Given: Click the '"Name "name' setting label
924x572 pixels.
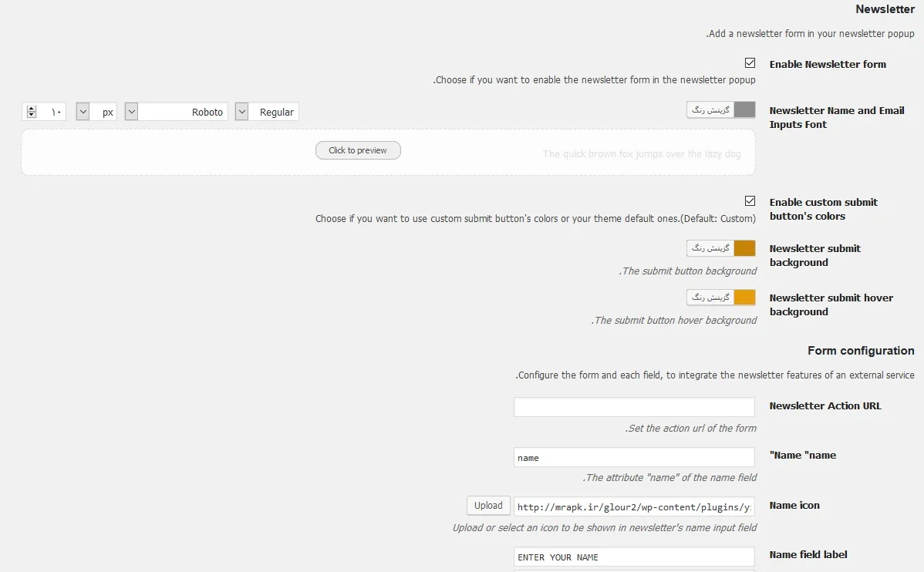Looking at the screenshot, I should pos(802,456).
